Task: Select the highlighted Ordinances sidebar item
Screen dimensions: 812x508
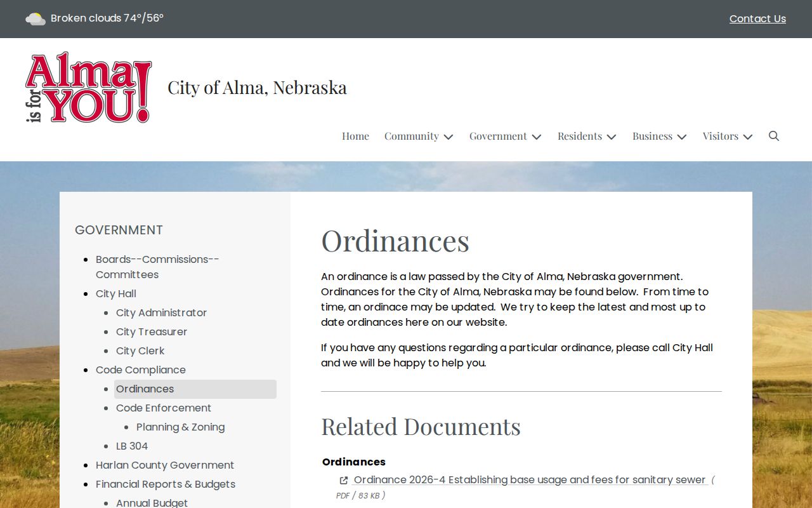Action: click(x=195, y=389)
